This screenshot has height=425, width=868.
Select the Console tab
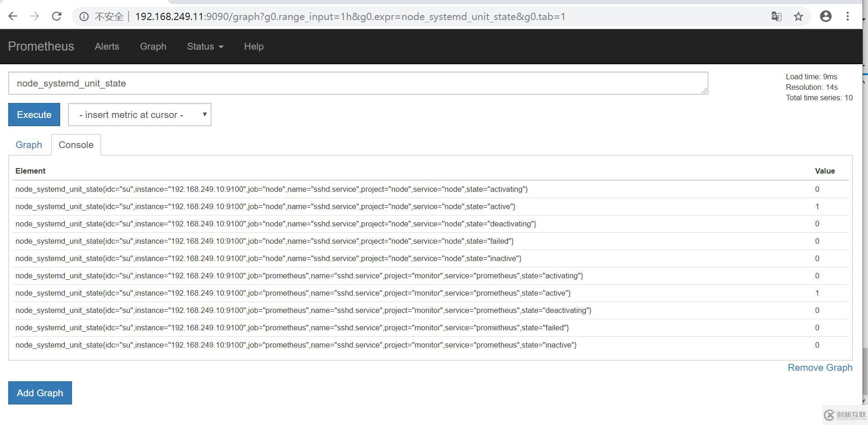[x=76, y=145]
